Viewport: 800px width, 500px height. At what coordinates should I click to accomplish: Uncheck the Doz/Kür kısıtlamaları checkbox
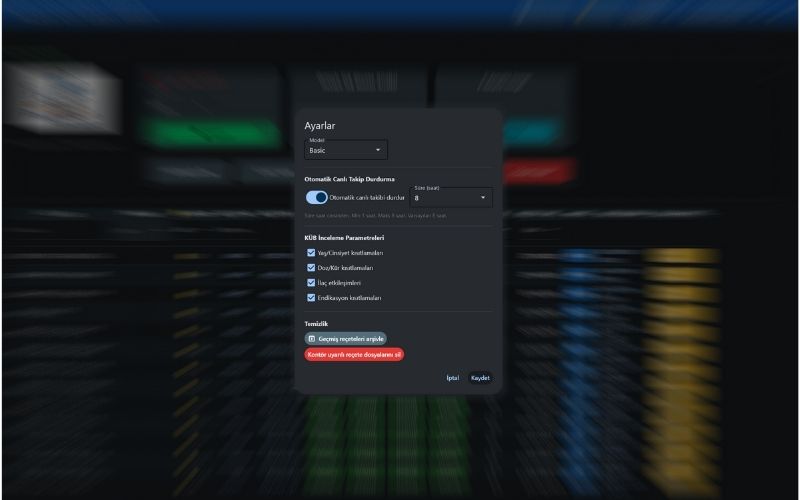coord(311,268)
